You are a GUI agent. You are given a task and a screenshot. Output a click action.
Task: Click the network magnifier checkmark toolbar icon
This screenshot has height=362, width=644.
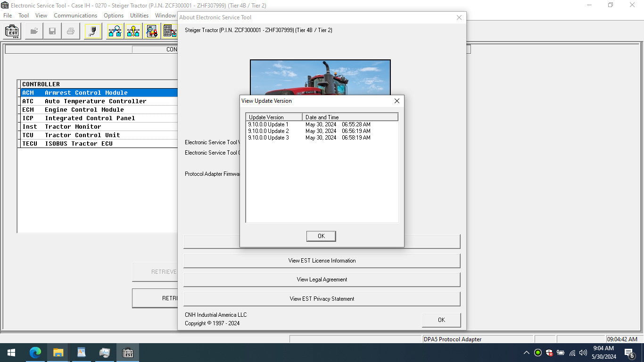pyautogui.click(x=115, y=32)
